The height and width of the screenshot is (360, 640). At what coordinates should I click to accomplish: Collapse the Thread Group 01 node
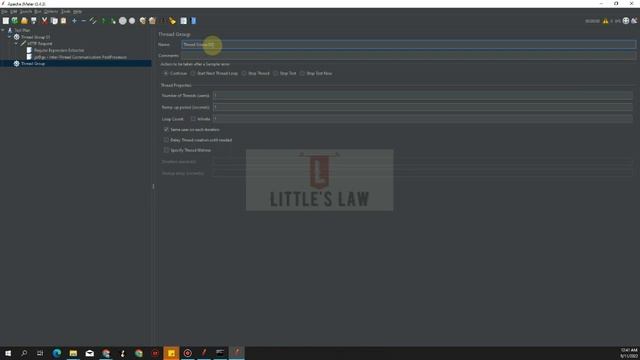[10, 37]
